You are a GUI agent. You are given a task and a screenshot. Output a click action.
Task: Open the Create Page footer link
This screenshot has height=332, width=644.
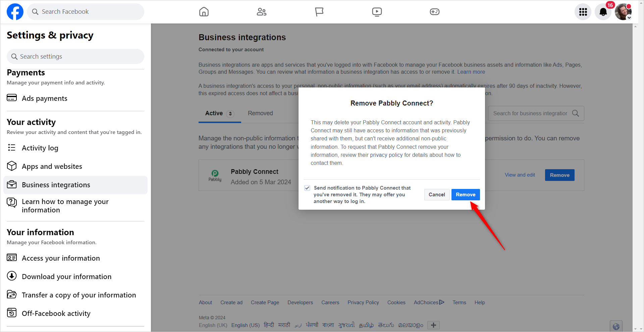pyautogui.click(x=265, y=303)
